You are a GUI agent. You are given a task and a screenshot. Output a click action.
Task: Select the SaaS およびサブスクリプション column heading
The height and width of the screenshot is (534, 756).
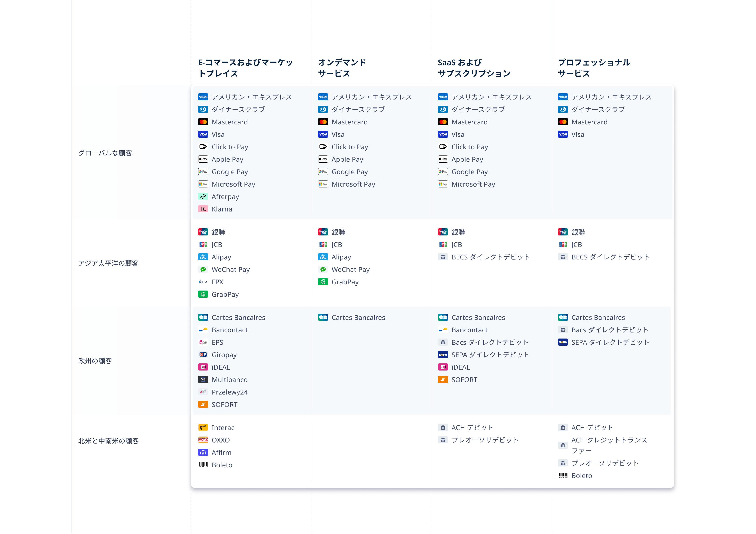(474, 68)
